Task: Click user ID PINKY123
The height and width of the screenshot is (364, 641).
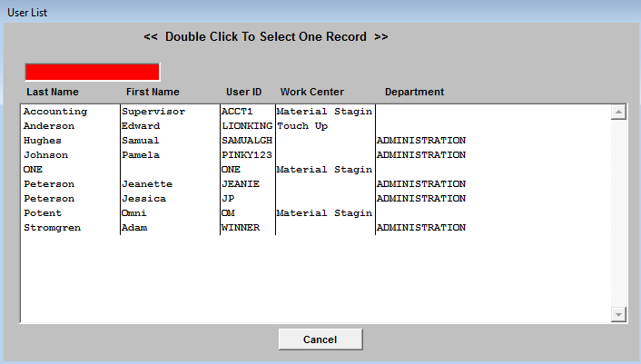Action: pos(247,155)
